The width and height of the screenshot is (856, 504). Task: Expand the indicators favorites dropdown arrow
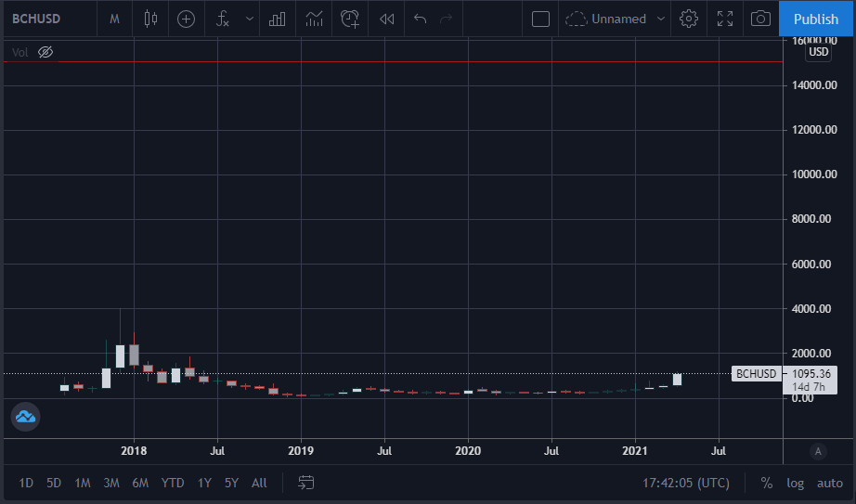tap(250, 19)
